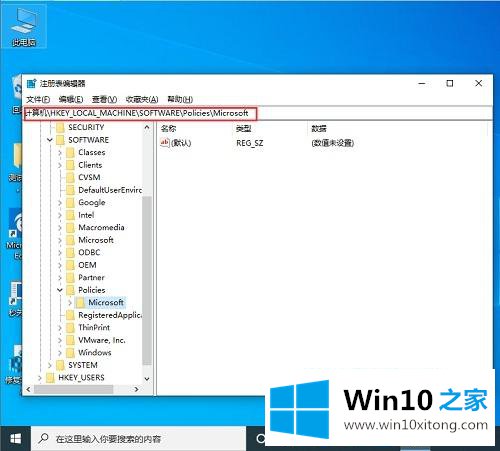500x451 pixels.
Task: Select the HKEY_USERS hive
Action: 81,378
